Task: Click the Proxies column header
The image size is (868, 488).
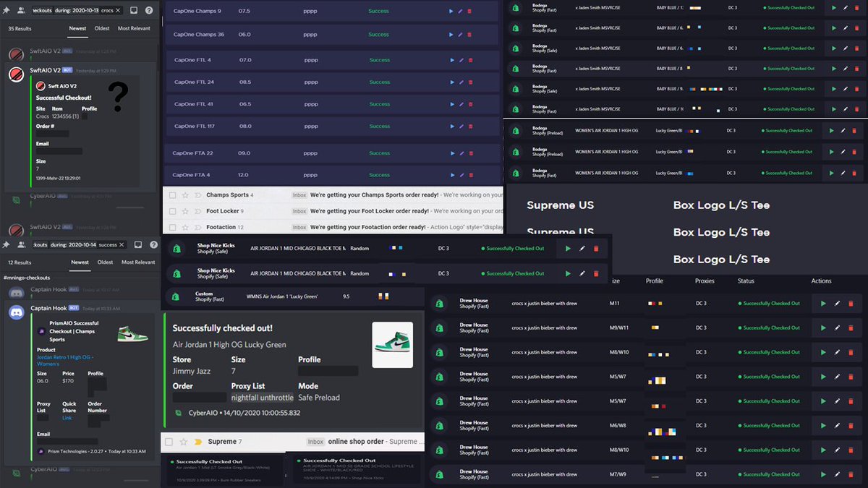Action: pos(705,281)
